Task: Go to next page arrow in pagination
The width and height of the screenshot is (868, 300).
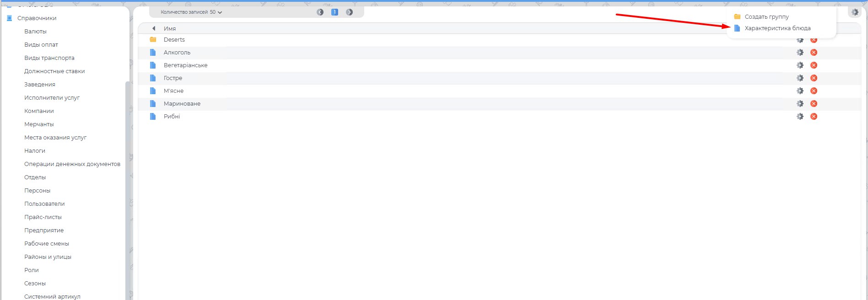Action: click(350, 12)
